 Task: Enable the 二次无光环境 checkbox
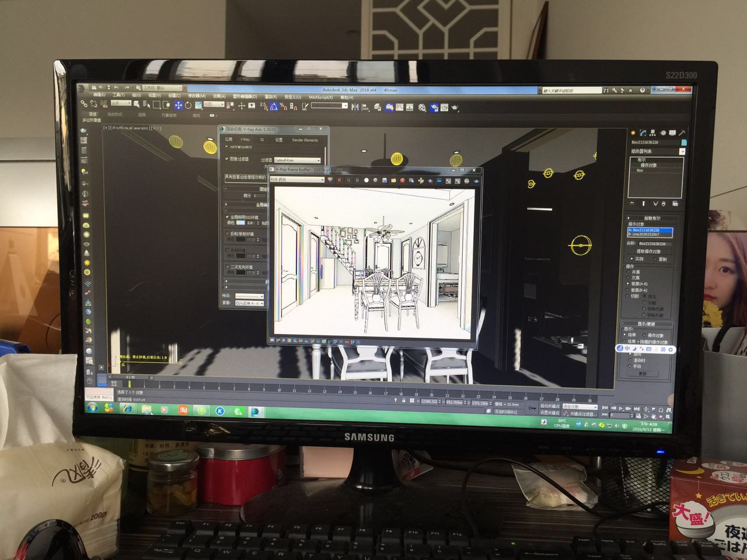click(x=227, y=267)
